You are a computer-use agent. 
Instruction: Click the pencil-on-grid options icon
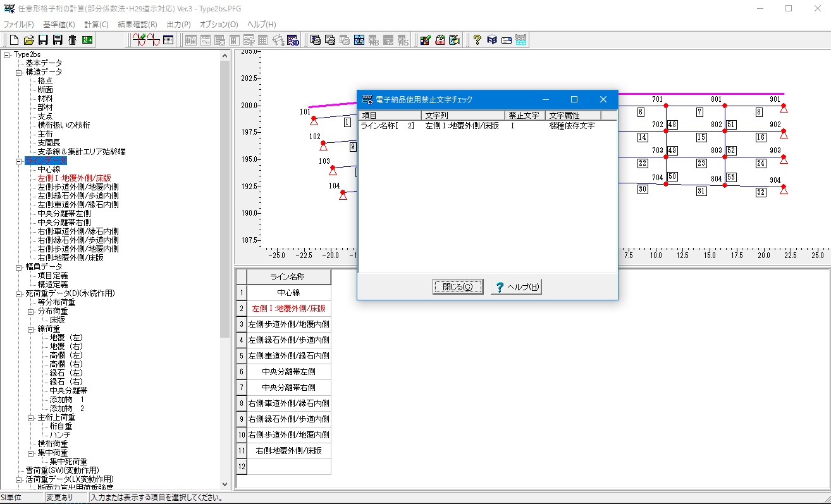pos(455,40)
